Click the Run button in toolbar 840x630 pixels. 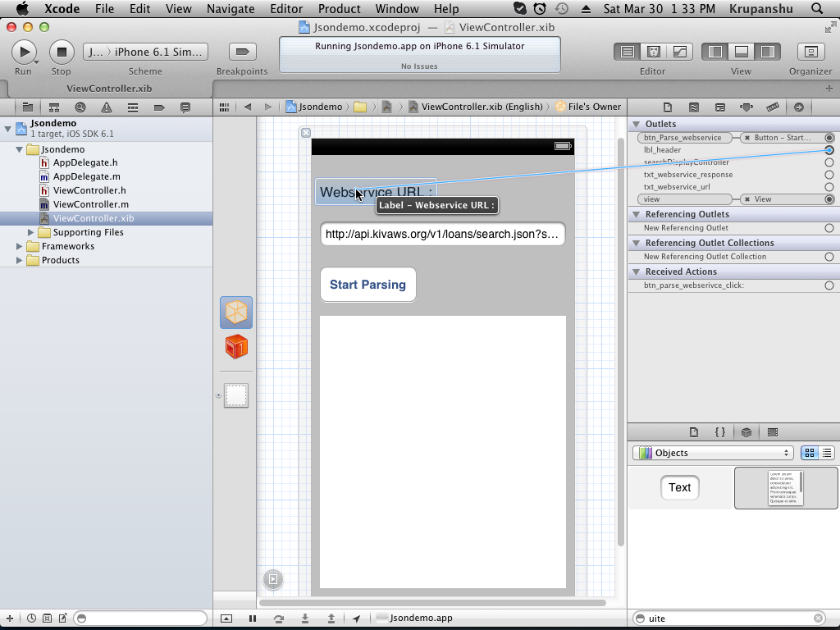24,52
